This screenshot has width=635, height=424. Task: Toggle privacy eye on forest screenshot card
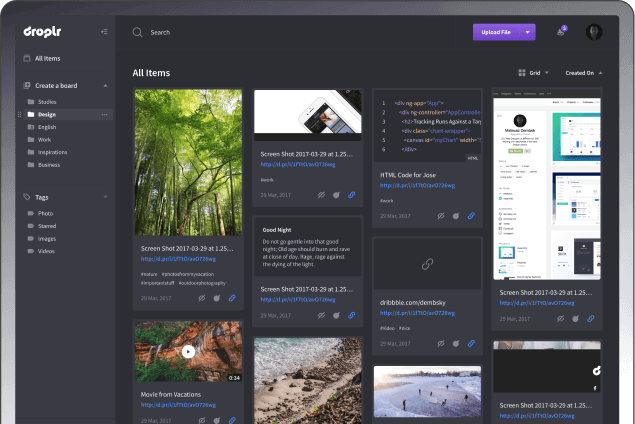click(202, 298)
